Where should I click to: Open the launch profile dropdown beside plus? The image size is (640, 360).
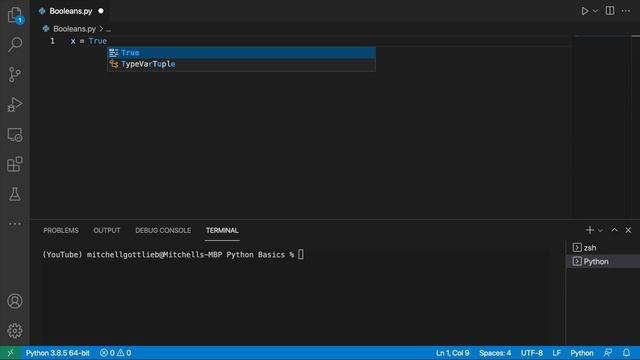[x=600, y=231]
